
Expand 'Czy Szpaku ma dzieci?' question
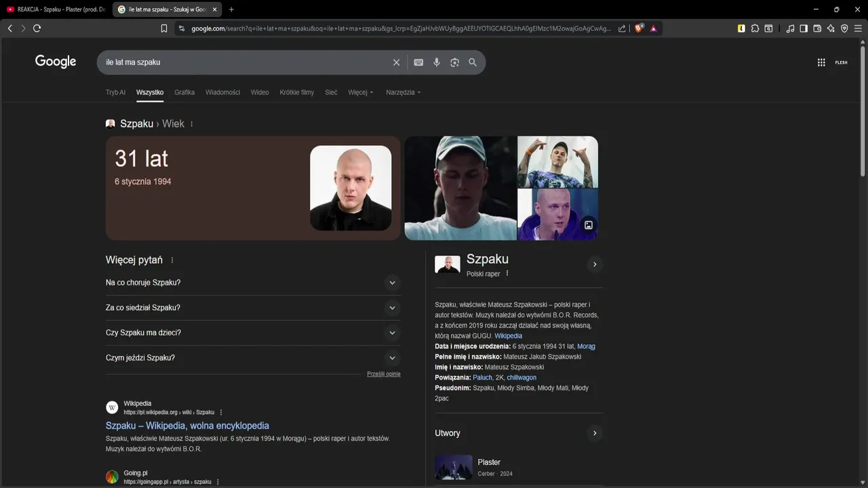(x=253, y=333)
